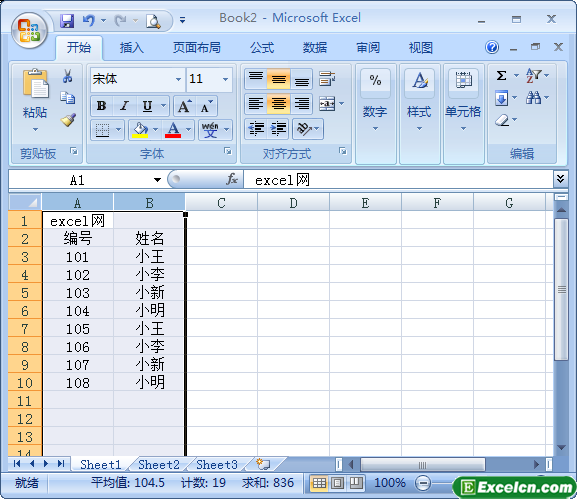This screenshot has height=499, width=577.
Task: Apply the cell borders button
Action: (x=102, y=130)
